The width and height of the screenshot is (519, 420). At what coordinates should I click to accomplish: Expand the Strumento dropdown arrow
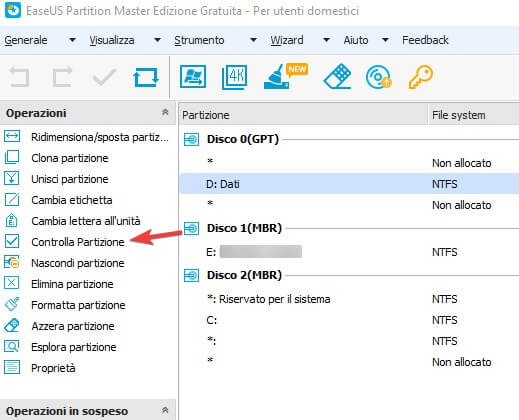[x=253, y=40]
